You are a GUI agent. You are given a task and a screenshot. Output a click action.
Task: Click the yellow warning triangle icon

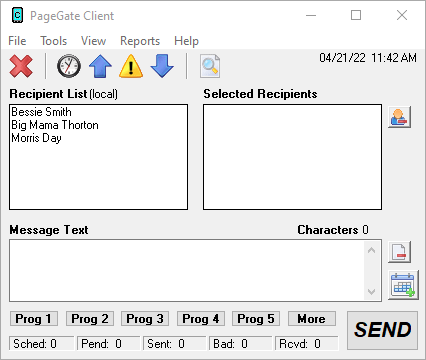coord(131,66)
